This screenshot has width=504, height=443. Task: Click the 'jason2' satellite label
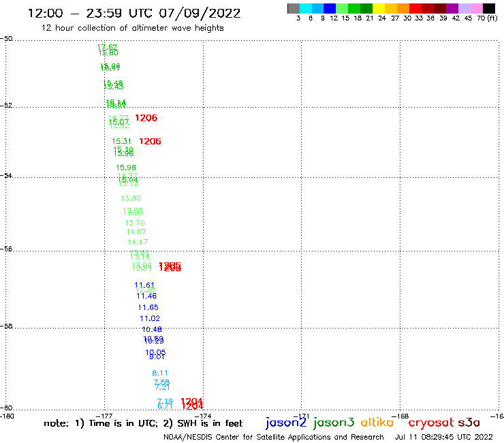[x=286, y=423]
